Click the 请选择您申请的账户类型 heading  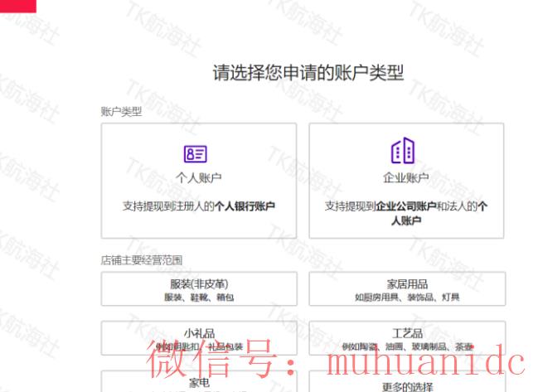(x=308, y=73)
